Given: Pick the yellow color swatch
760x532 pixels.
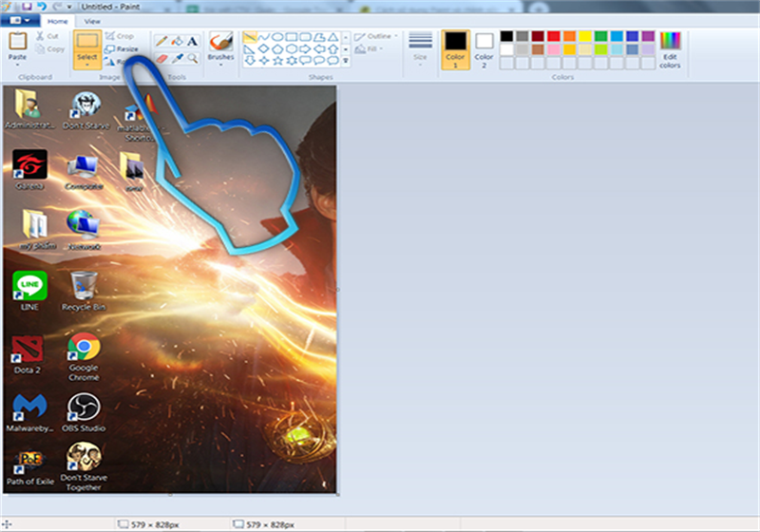Looking at the screenshot, I should coord(585,36).
